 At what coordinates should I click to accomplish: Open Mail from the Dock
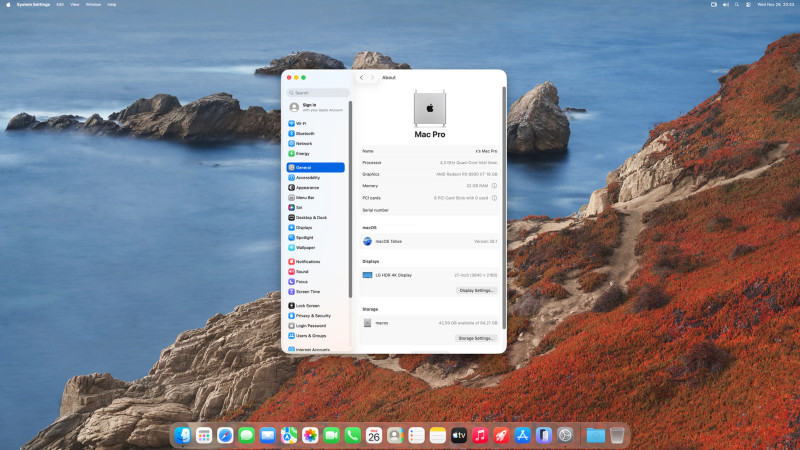point(268,435)
